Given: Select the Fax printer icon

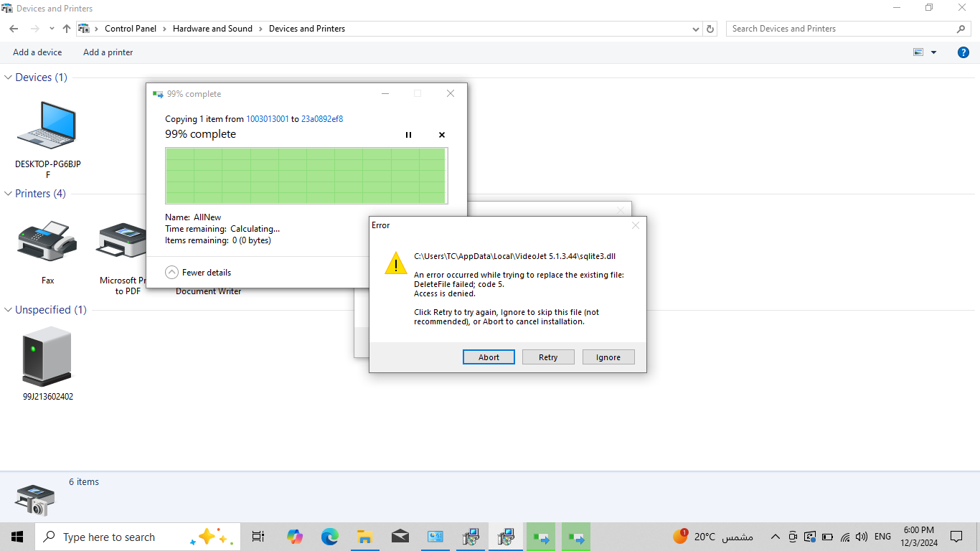Looking at the screenshot, I should (47, 242).
